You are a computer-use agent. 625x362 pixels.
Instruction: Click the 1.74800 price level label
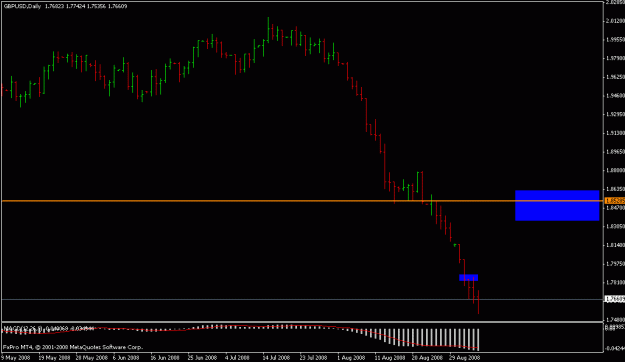[615, 319]
